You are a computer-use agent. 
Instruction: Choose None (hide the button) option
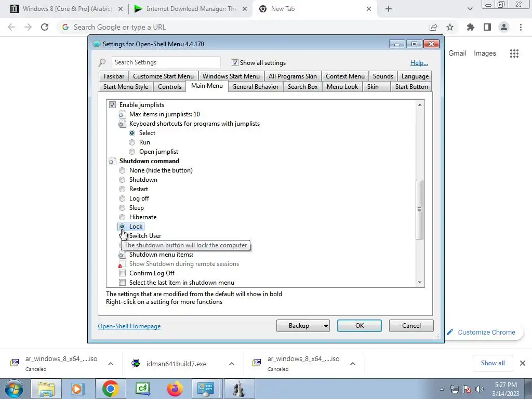click(x=122, y=170)
